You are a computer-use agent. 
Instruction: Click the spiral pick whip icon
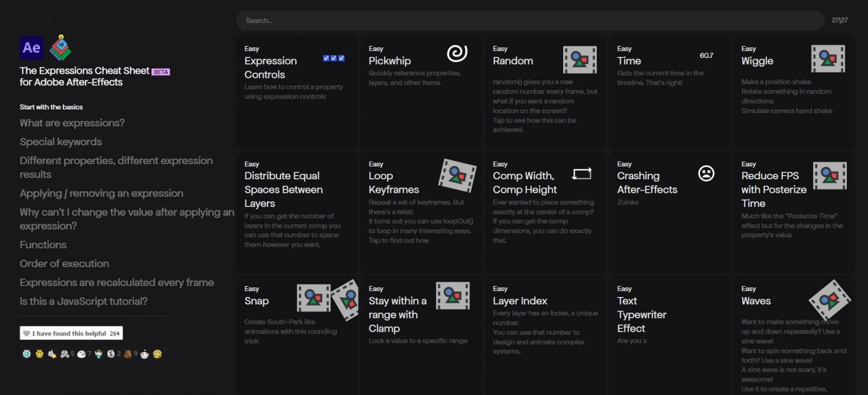(x=457, y=53)
